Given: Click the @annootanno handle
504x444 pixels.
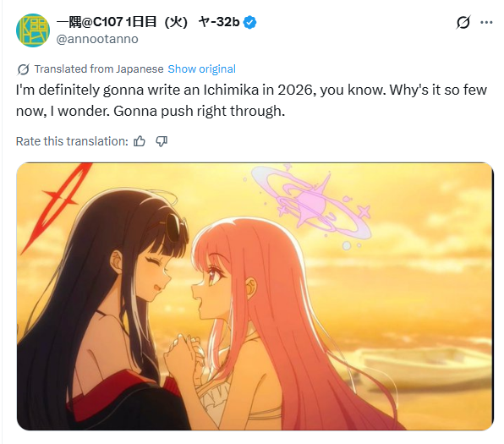Looking at the screenshot, I should [x=97, y=39].
